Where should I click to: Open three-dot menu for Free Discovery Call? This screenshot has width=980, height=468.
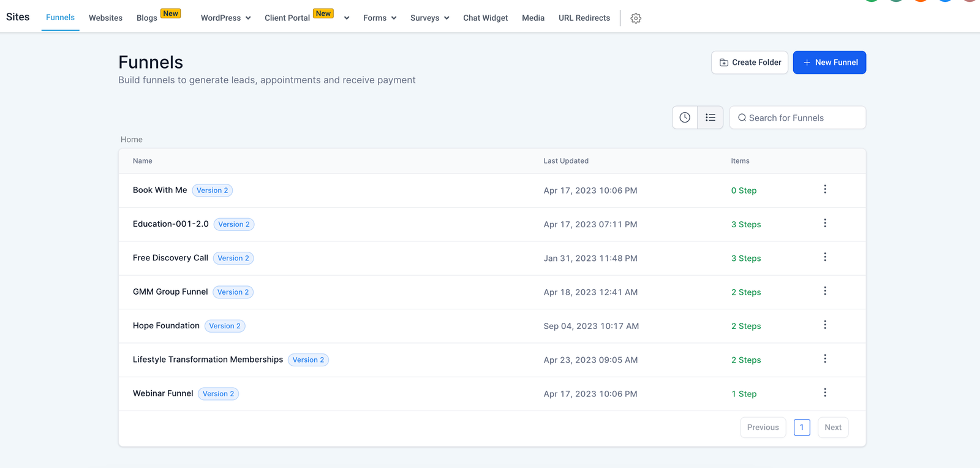click(x=825, y=257)
